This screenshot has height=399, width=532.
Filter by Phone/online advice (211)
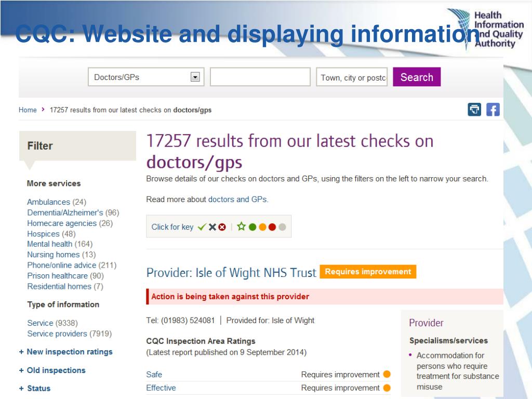click(72, 265)
